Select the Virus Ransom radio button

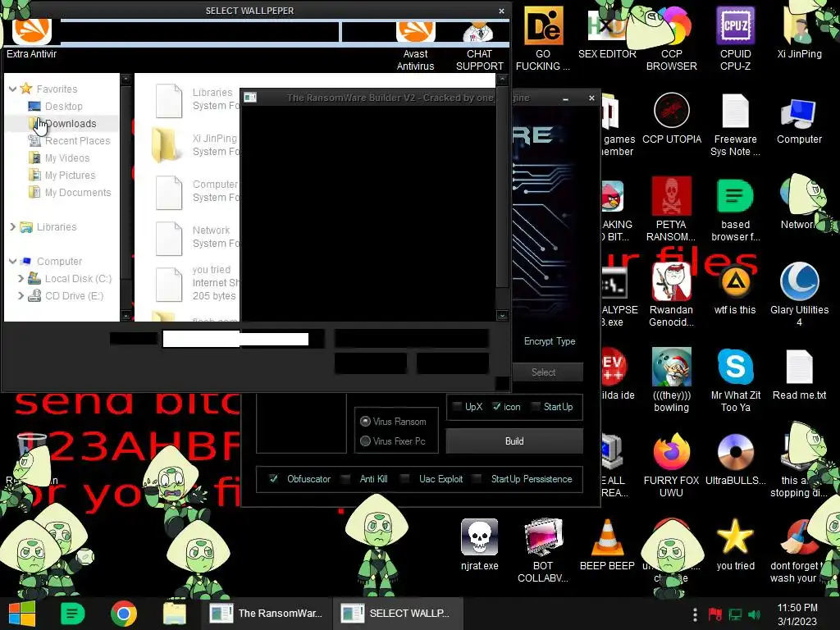tap(365, 421)
